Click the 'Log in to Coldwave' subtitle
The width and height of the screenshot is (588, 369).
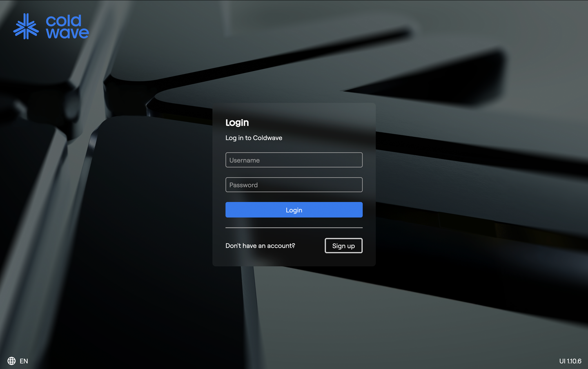(x=254, y=138)
